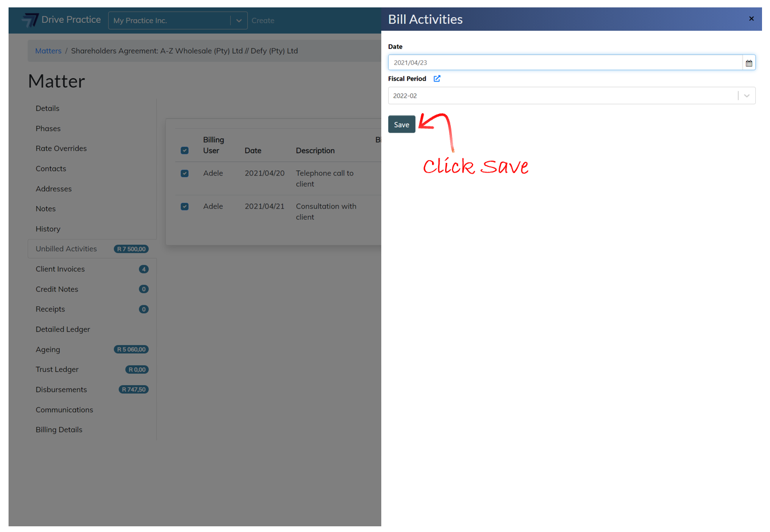Uncheck the Telephone call to client row

[185, 173]
